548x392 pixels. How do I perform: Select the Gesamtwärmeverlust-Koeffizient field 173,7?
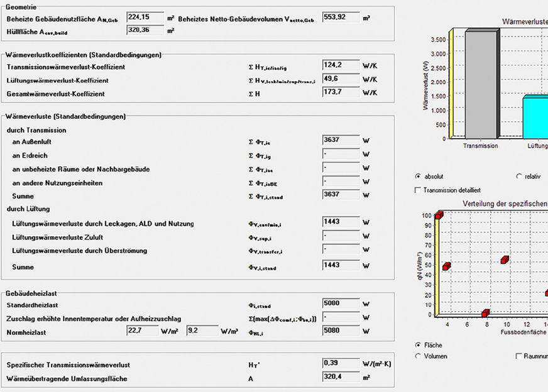pos(341,93)
